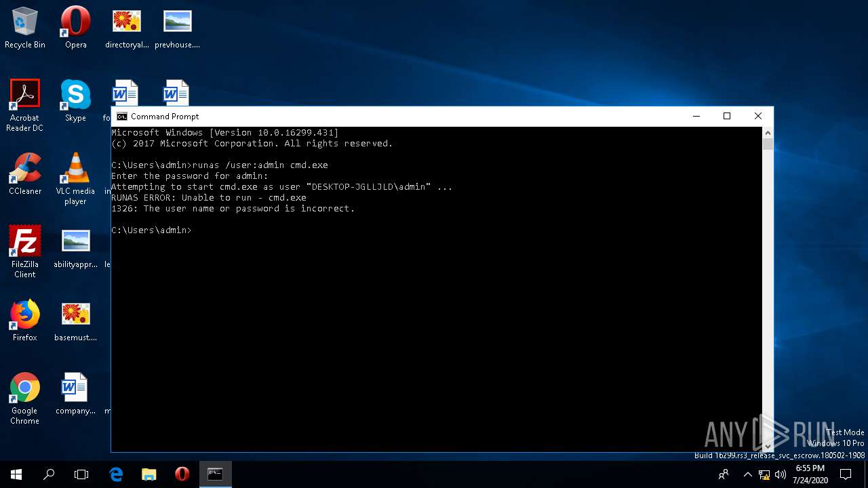Image resolution: width=868 pixels, height=488 pixels.
Task: Select the Word document beside the Skype icon
Action: pyautogui.click(x=125, y=93)
